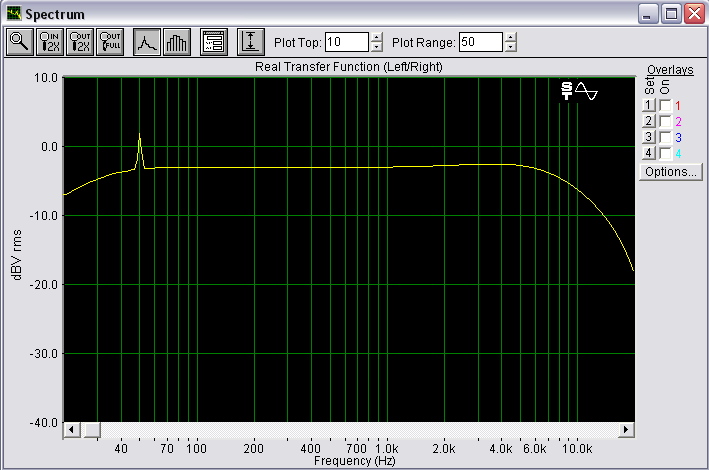Increase Plot Range with up arrow
709x470 pixels.
511,38
